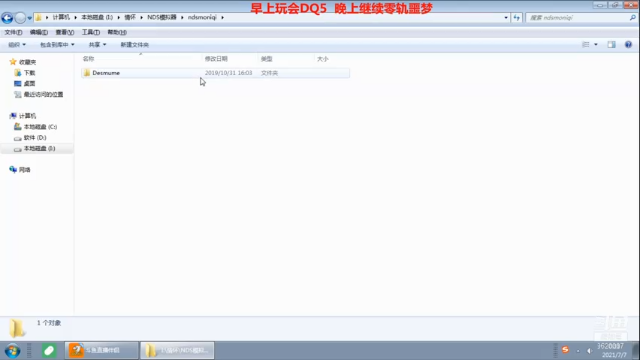This screenshot has width=640, height=360.
Task: Click the 新建文件夹 button
Action: (x=134, y=44)
